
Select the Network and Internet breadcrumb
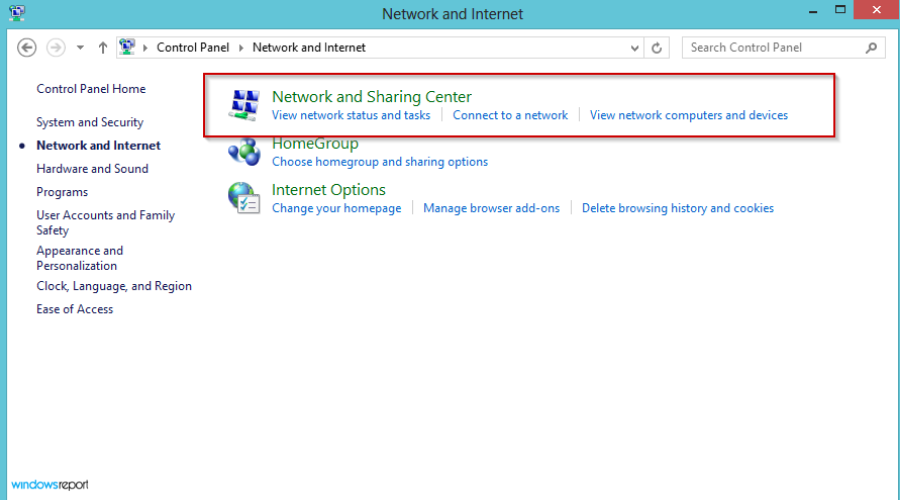click(x=309, y=48)
